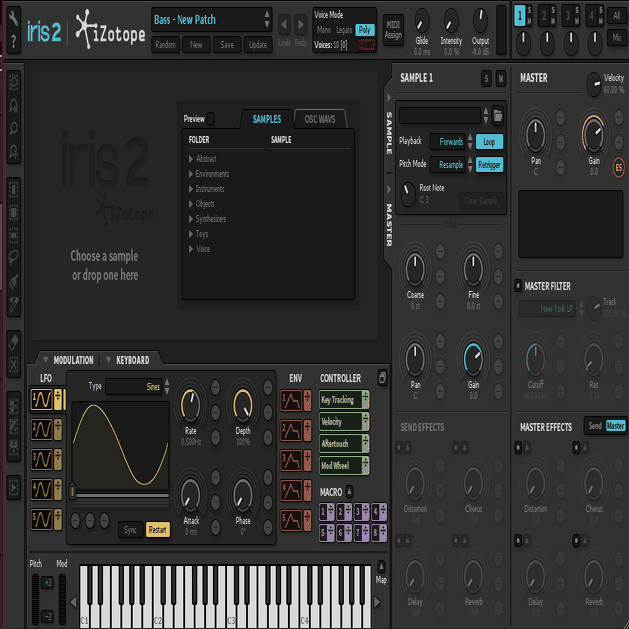Open the Playback Forwards dropdown
Image resolution: width=629 pixels, height=629 pixels.
point(448,142)
